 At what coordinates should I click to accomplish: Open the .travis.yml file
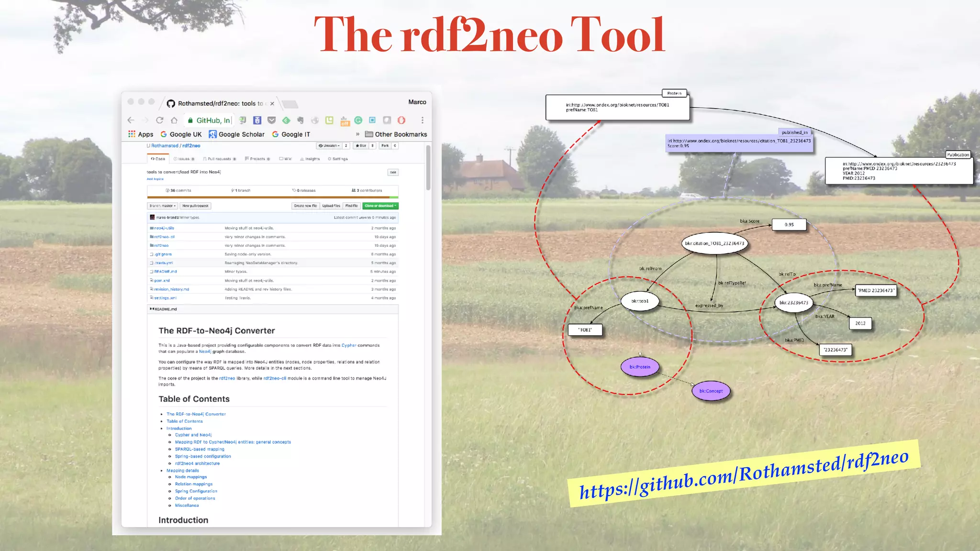pyautogui.click(x=163, y=263)
